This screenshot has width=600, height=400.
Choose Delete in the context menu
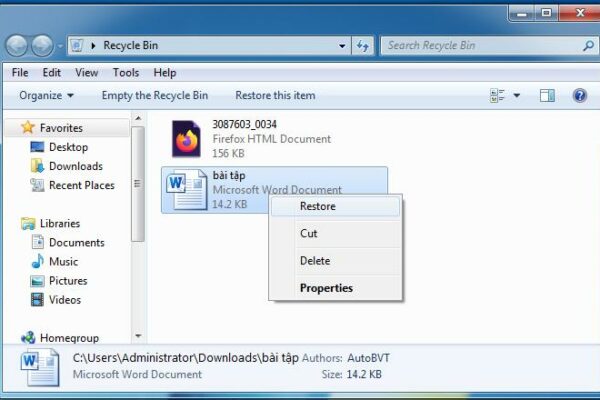click(x=335, y=261)
